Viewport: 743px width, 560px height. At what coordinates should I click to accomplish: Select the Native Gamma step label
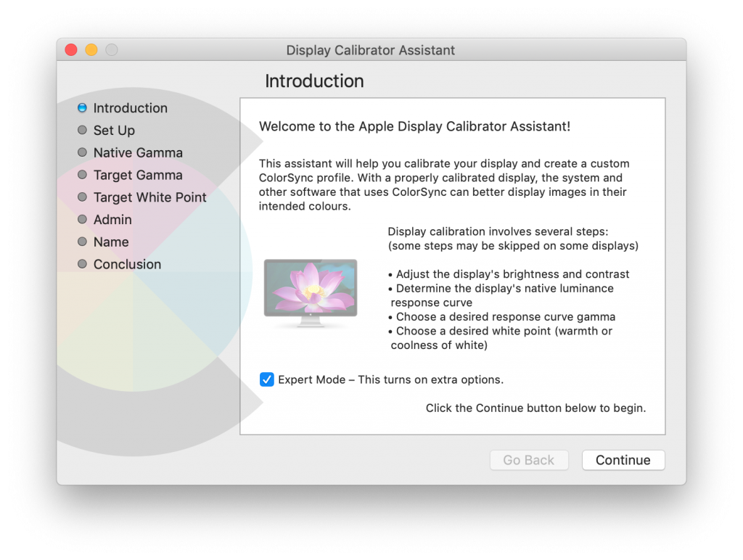[138, 153]
